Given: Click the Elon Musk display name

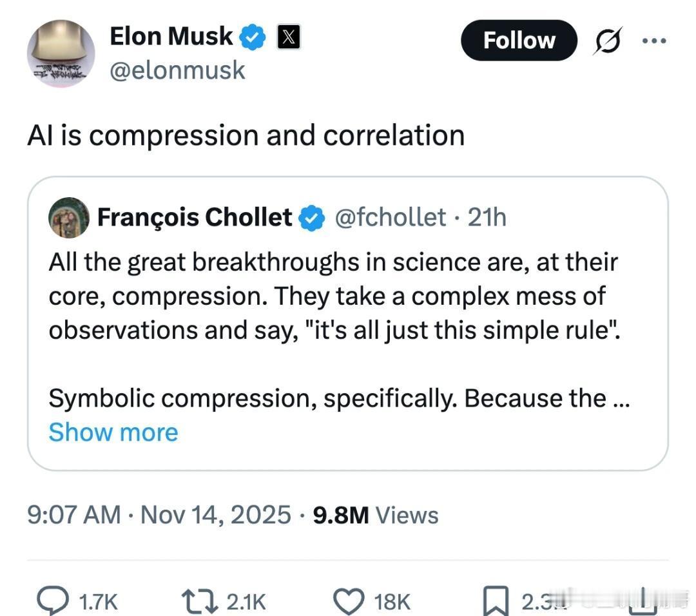Looking at the screenshot, I should (171, 37).
